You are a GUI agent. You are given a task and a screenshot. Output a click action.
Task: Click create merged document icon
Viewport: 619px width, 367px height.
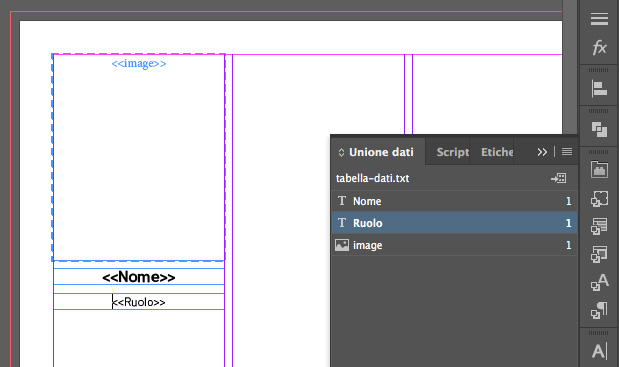pos(559,178)
